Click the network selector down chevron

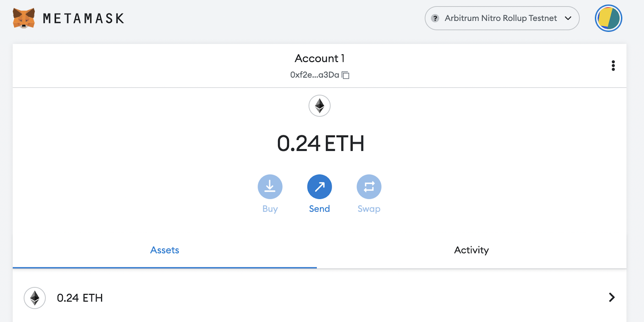[568, 18]
